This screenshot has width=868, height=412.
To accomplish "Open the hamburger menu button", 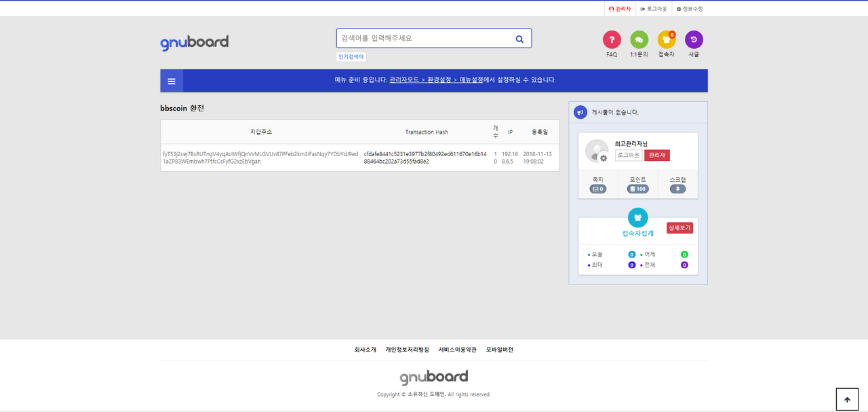I will tap(172, 81).
